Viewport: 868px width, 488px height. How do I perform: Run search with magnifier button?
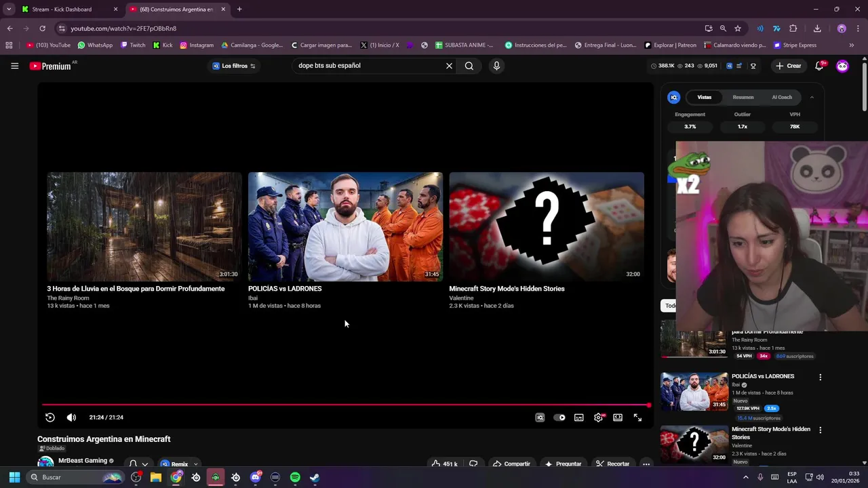point(469,66)
